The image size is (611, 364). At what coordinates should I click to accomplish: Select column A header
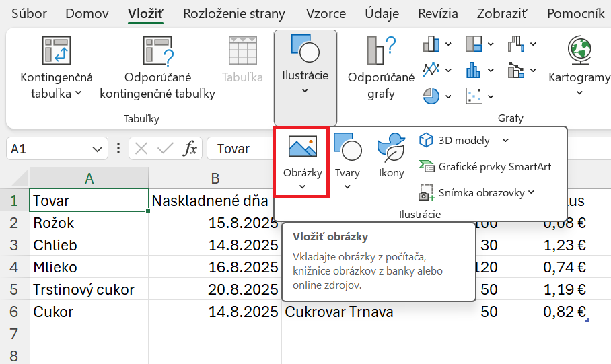coord(89,178)
